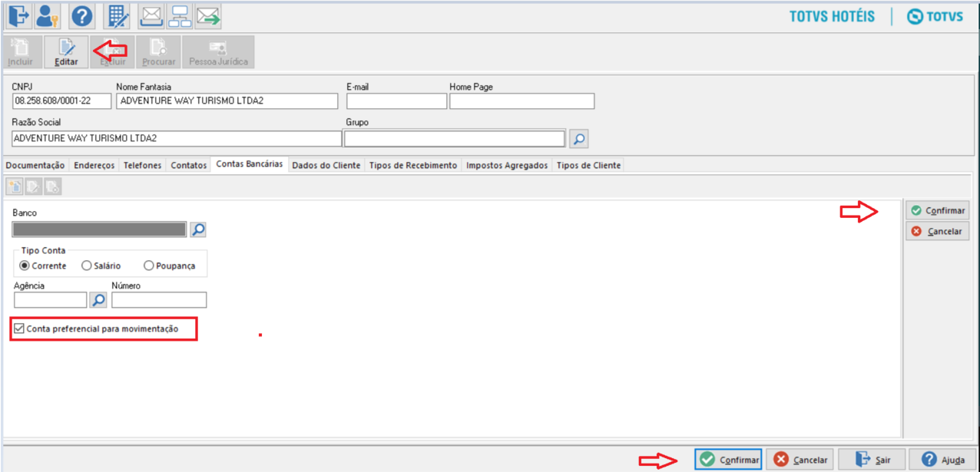Click the envelope inbox icon
The height and width of the screenshot is (472, 980).
[x=152, y=16]
